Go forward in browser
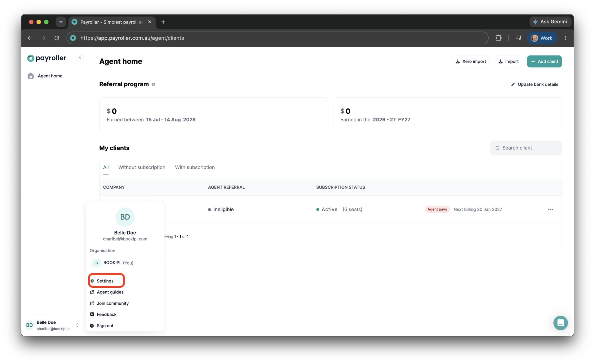Image resolution: width=595 pixels, height=364 pixels. (43, 38)
